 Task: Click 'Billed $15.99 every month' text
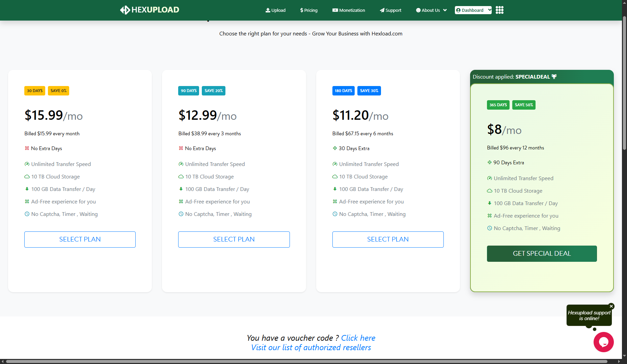(x=52, y=134)
